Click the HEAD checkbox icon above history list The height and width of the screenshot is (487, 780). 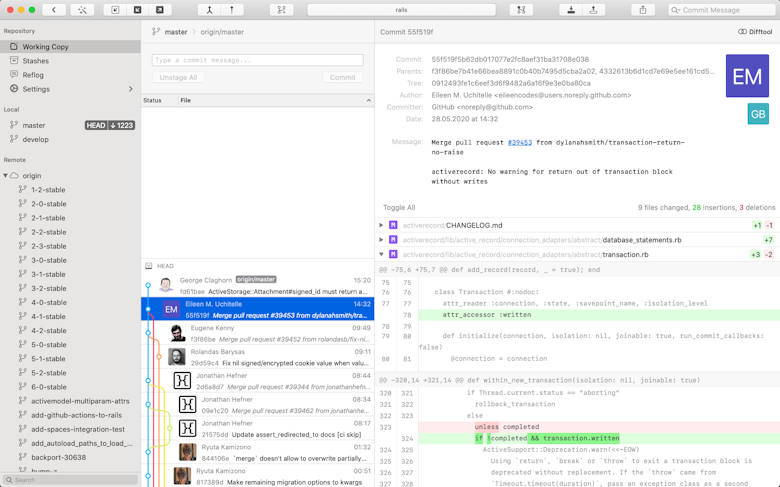click(x=148, y=266)
